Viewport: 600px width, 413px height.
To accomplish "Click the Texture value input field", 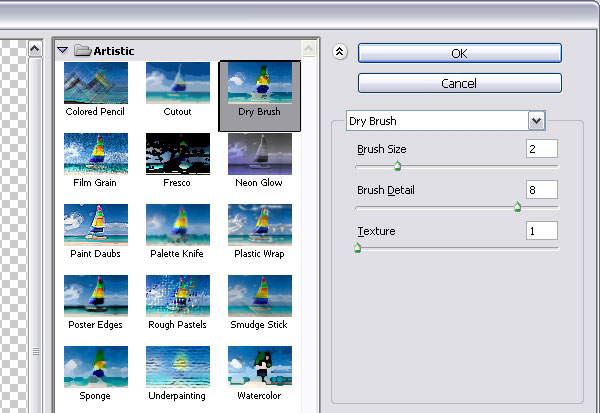I will tap(541, 231).
